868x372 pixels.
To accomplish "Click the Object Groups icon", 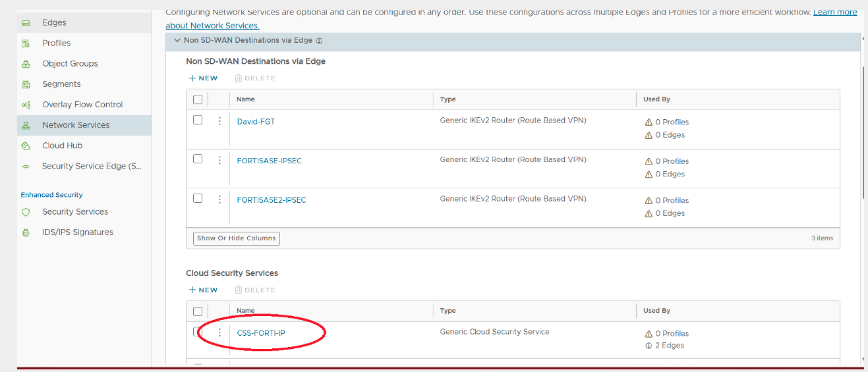I will (x=26, y=64).
